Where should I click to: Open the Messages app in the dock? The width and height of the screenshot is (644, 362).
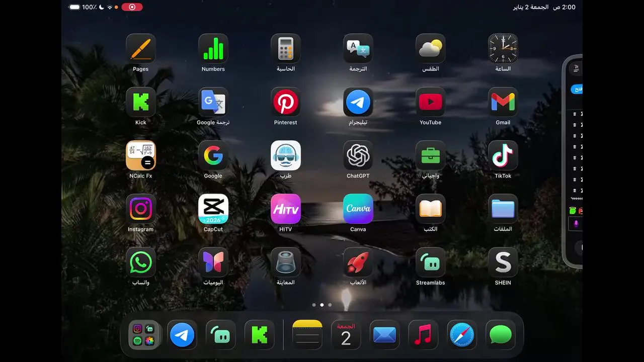[501, 335]
